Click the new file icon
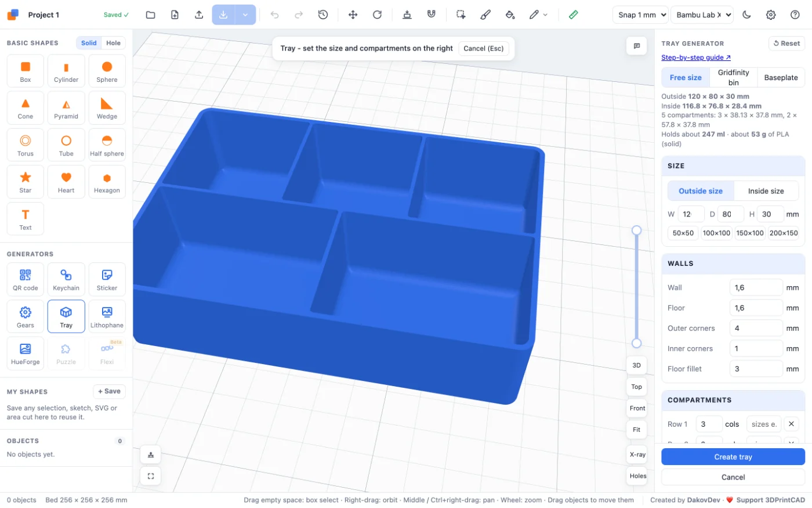The image size is (812, 508). tap(175, 15)
